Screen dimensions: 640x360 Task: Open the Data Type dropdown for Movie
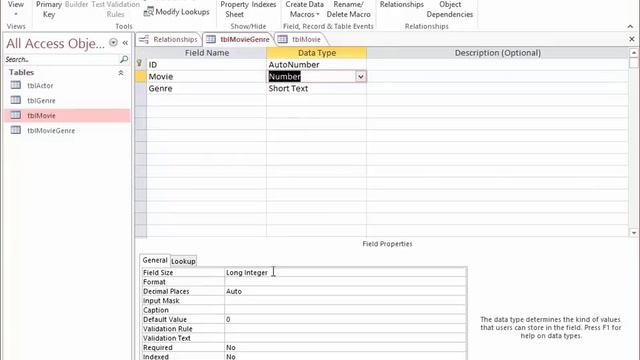click(x=360, y=76)
